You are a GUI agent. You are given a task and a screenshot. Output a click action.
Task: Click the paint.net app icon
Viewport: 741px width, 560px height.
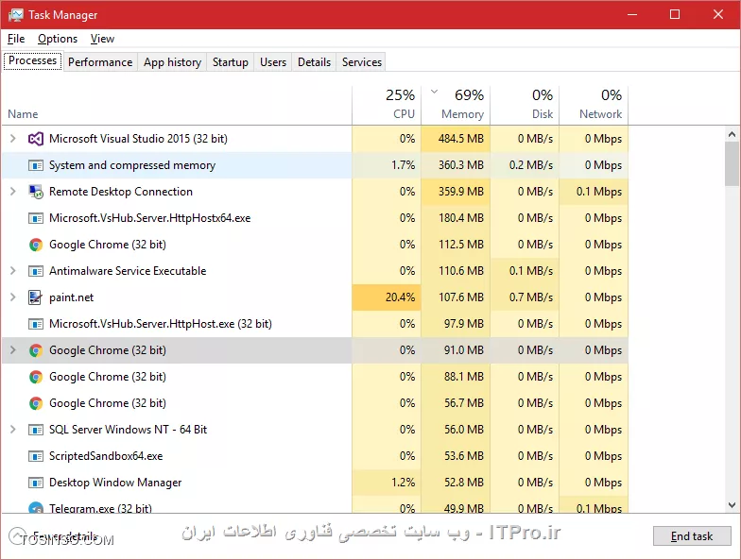click(x=36, y=297)
